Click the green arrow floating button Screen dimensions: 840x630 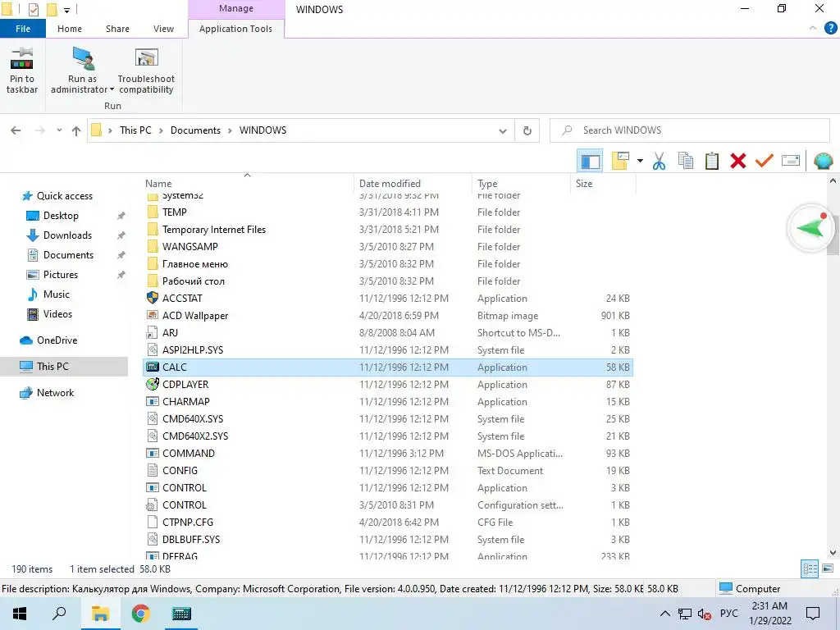pos(811,228)
